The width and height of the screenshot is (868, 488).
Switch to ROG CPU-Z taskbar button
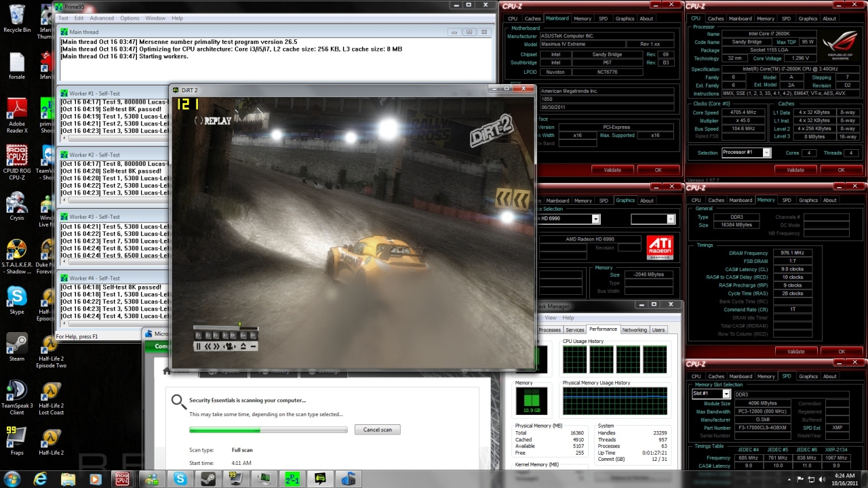click(122, 479)
